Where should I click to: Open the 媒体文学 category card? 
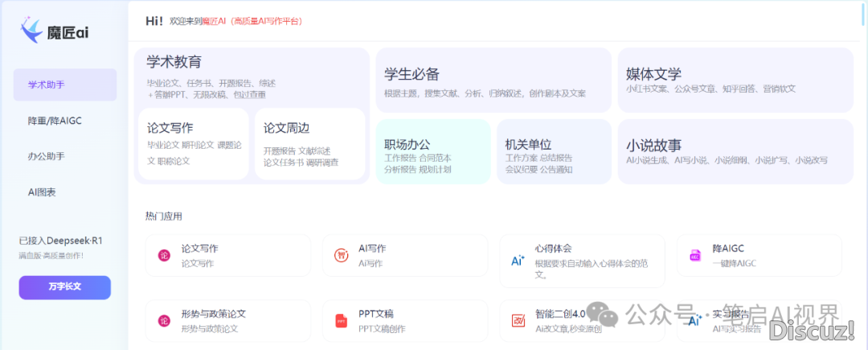[735, 80]
